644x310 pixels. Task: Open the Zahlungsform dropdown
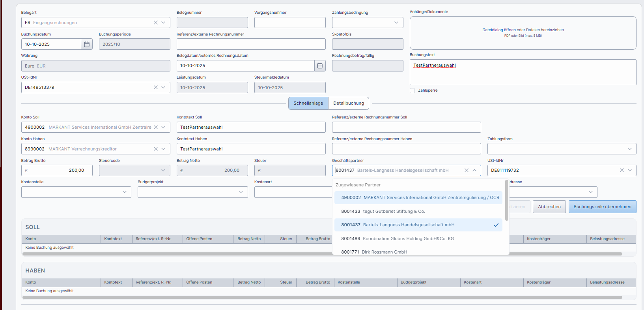[629, 149]
